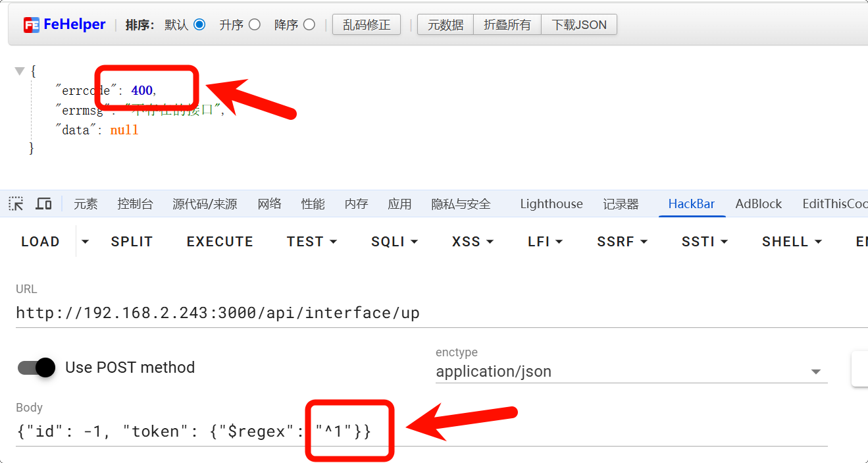The height and width of the screenshot is (463, 868).
Task: Open the Lighthouse tab
Action: tap(551, 204)
